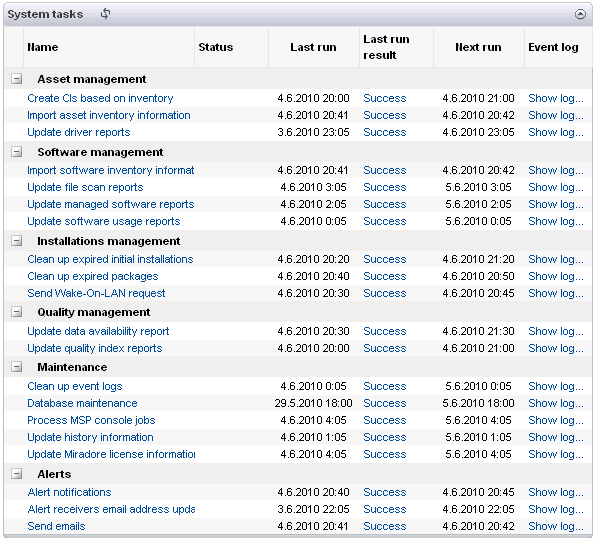Image resolution: width=595 pixels, height=540 pixels.
Task: Open Create CIs based on inventory task
Action: (x=100, y=98)
